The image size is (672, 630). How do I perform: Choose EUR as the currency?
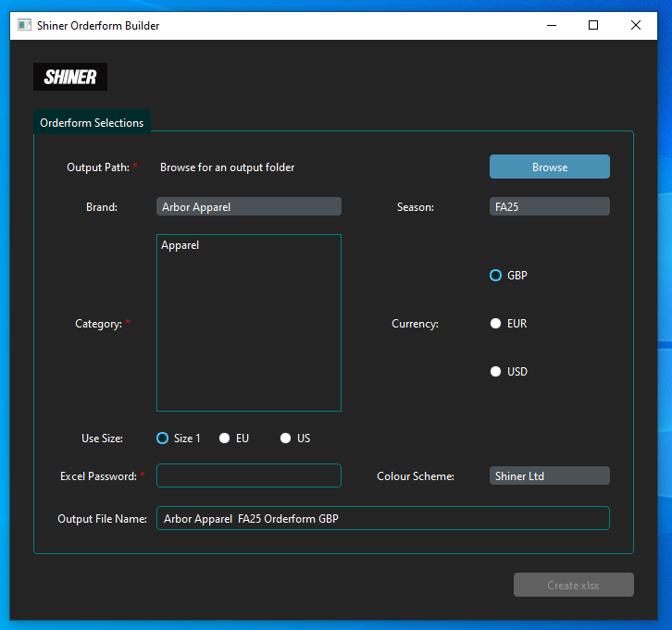click(496, 324)
